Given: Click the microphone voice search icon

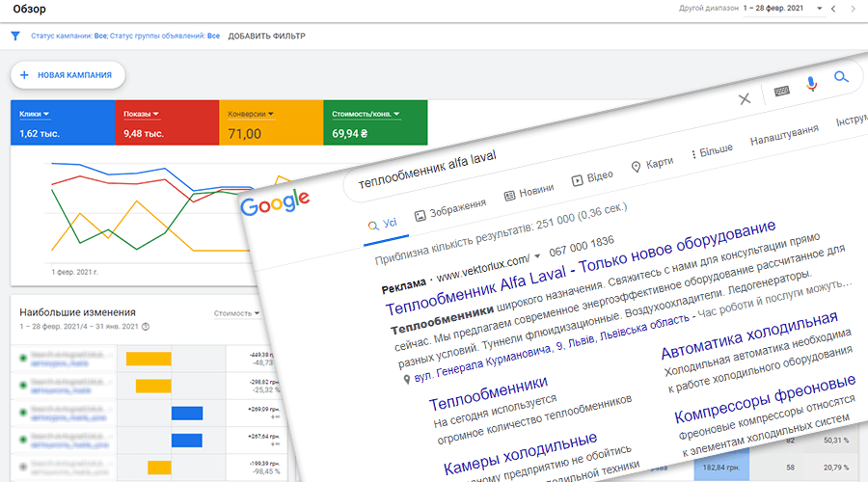Looking at the screenshot, I should tap(811, 84).
